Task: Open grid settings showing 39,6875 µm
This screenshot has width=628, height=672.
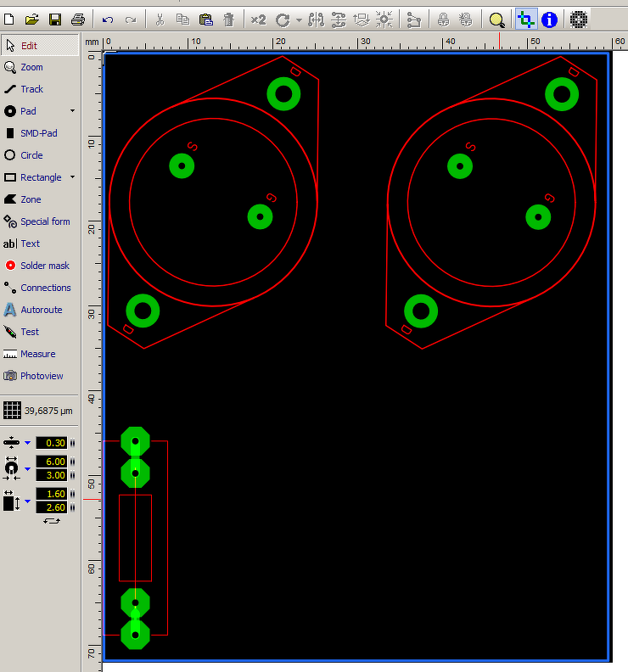Action: [38, 411]
